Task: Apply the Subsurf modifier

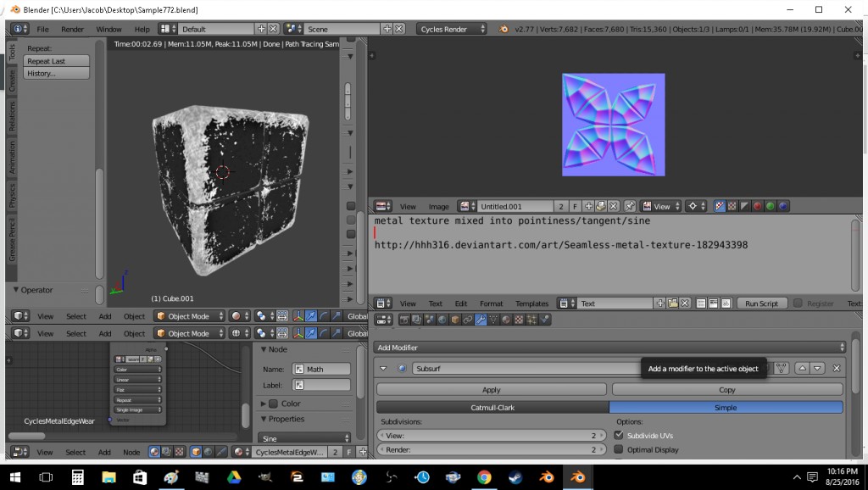Action: click(491, 390)
